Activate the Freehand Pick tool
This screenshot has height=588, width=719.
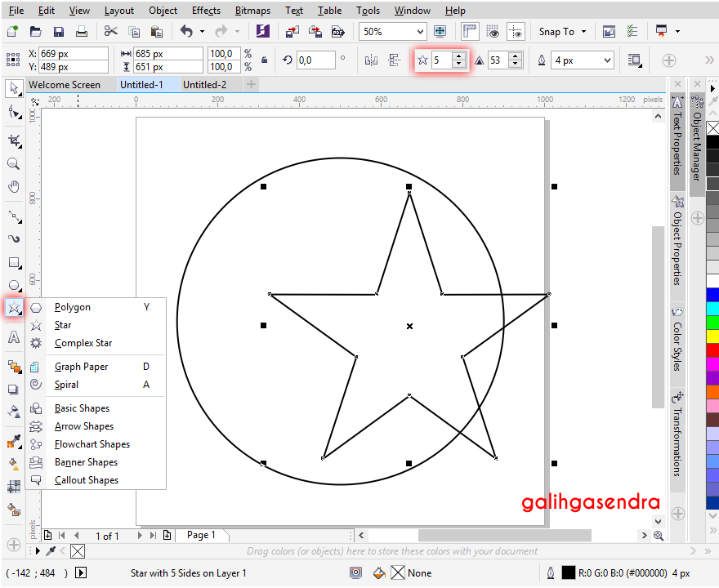coord(13,112)
